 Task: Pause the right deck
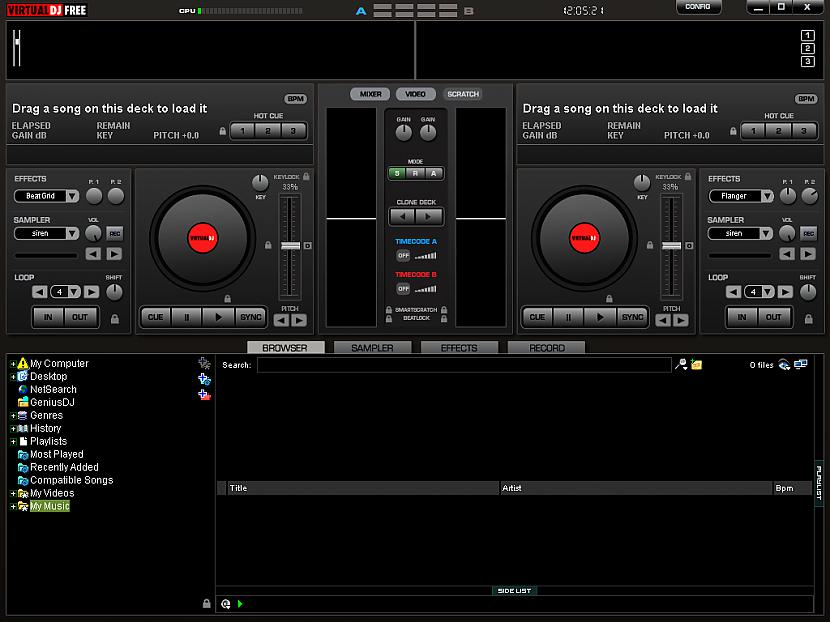tap(568, 317)
